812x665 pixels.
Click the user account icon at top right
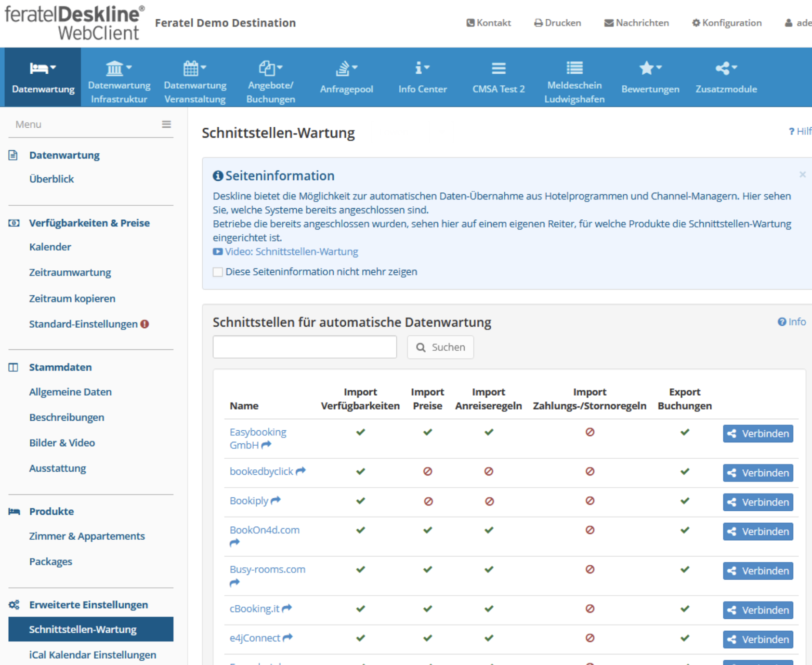point(788,23)
